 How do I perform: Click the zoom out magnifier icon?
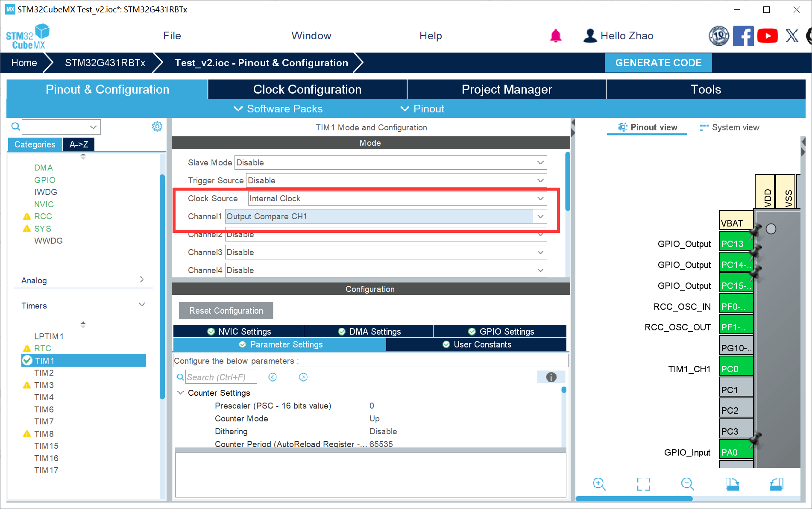[687, 484]
